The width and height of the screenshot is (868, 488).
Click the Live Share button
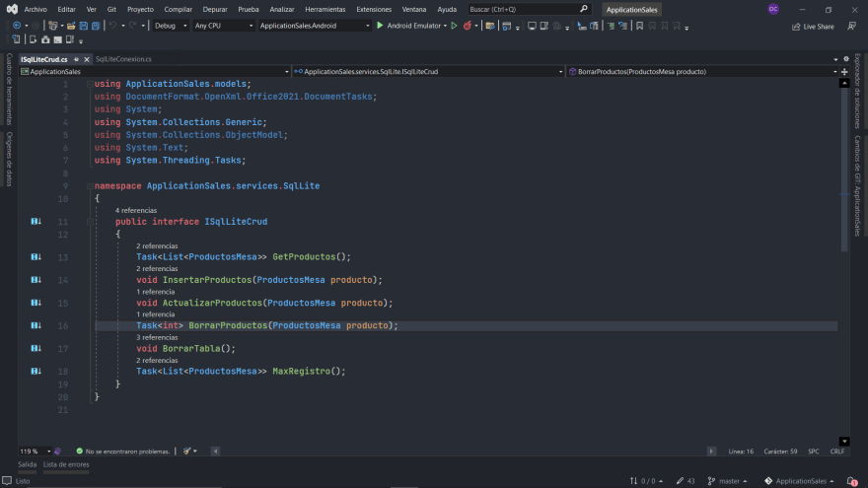tap(813, 26)
